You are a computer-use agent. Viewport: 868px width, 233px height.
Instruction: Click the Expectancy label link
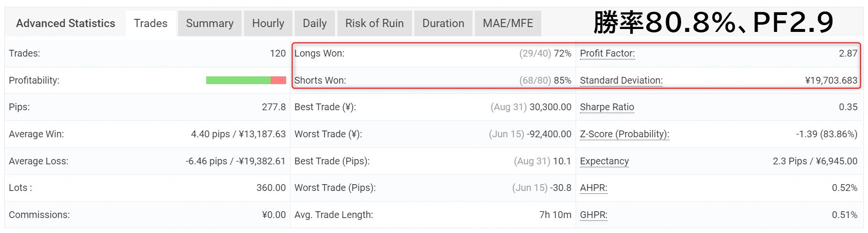click(x=604, y=161)
